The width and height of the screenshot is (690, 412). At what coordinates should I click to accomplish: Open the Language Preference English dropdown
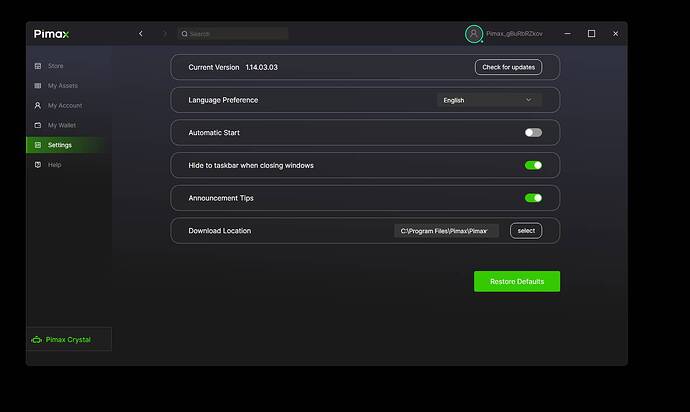coord(489,100)
